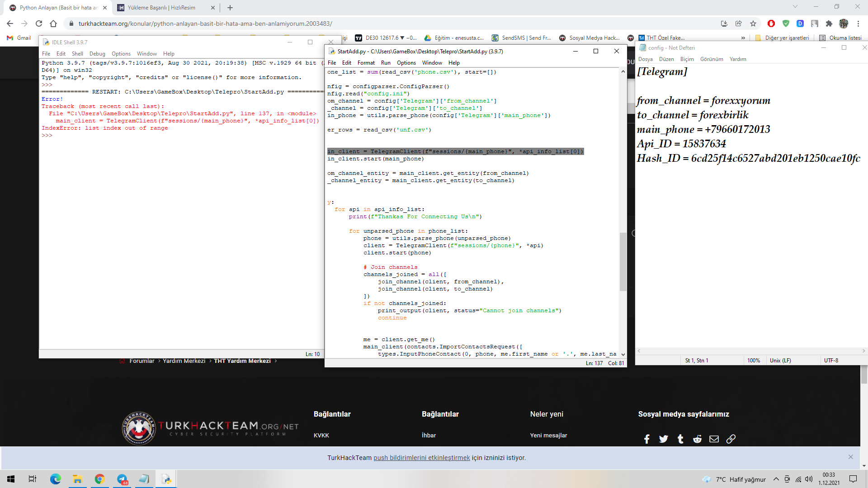Click the 'Unix (LF)' Notepad status entry
The image size is (868, 488).
780,361
